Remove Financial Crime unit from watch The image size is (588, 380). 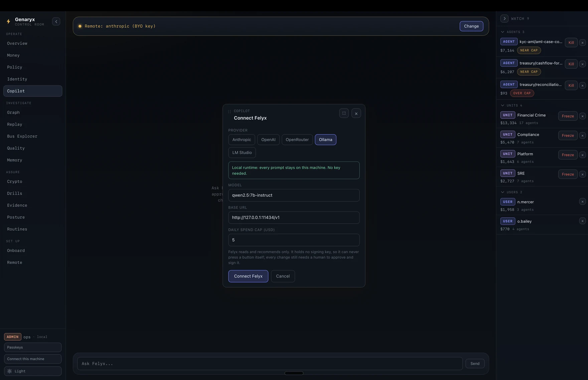click(x=582, y=116)
